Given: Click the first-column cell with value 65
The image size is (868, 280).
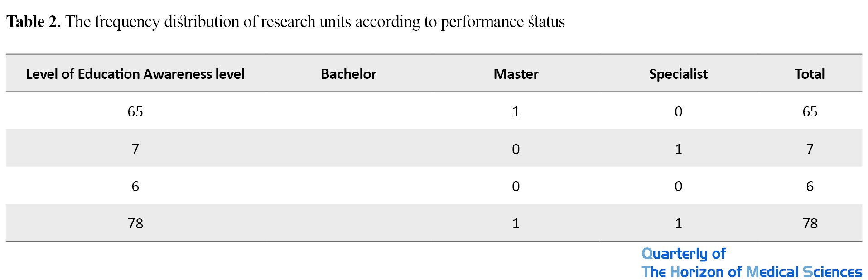Looking at the screenshot, I should tap(135, 111).
